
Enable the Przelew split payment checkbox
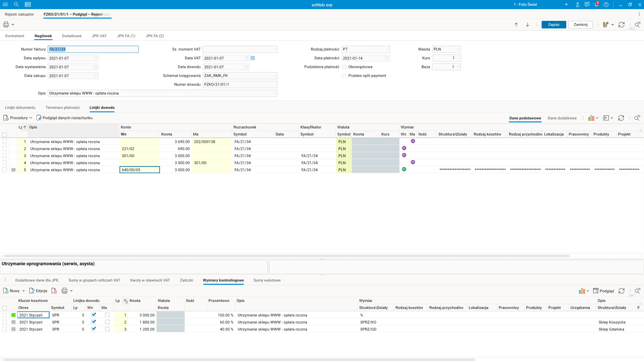click(x=344, y=76)
